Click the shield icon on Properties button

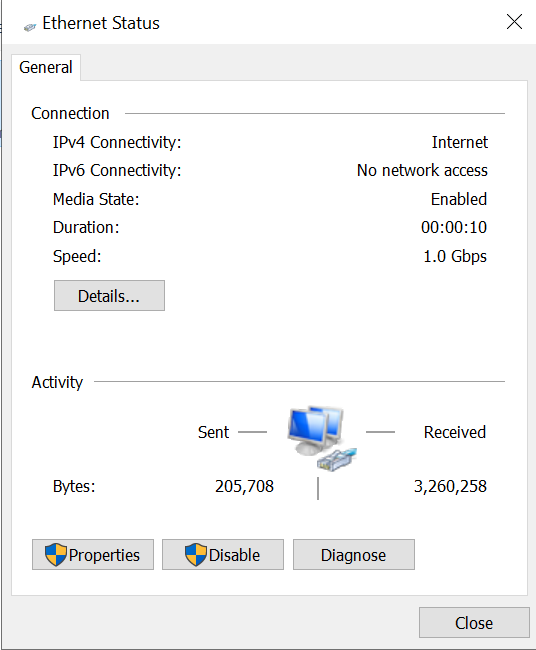(56, 555)
